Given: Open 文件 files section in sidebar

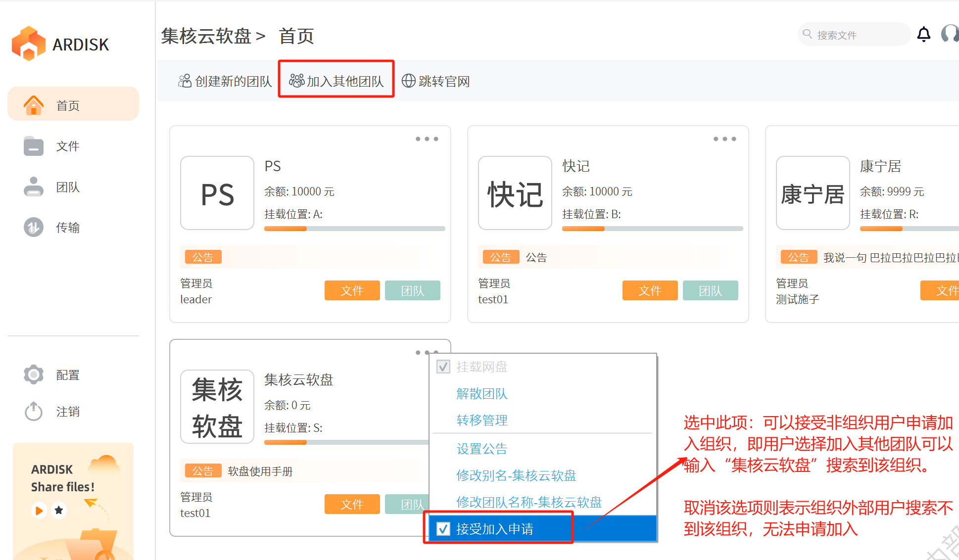Looking at the screenshot, I should (x=67, y=146).
